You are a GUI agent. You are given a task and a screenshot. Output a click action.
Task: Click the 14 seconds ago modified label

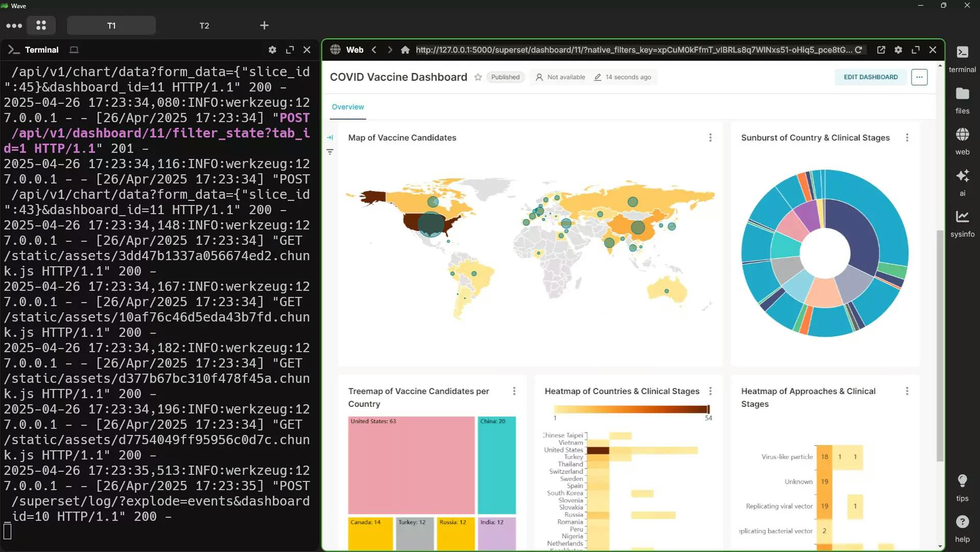pos(622,77)
